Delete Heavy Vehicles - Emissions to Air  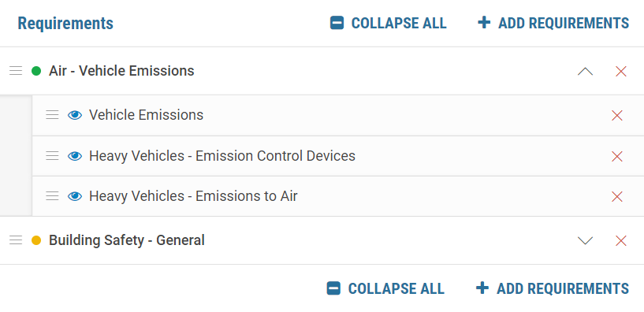coord(617,197)
